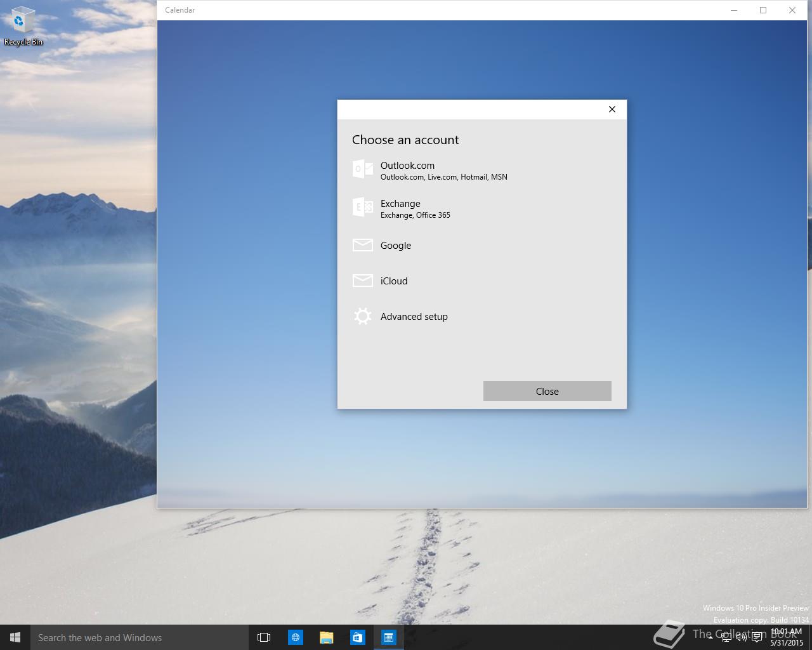
Task: Select the Exchange account option
Action: coord(482,208)
